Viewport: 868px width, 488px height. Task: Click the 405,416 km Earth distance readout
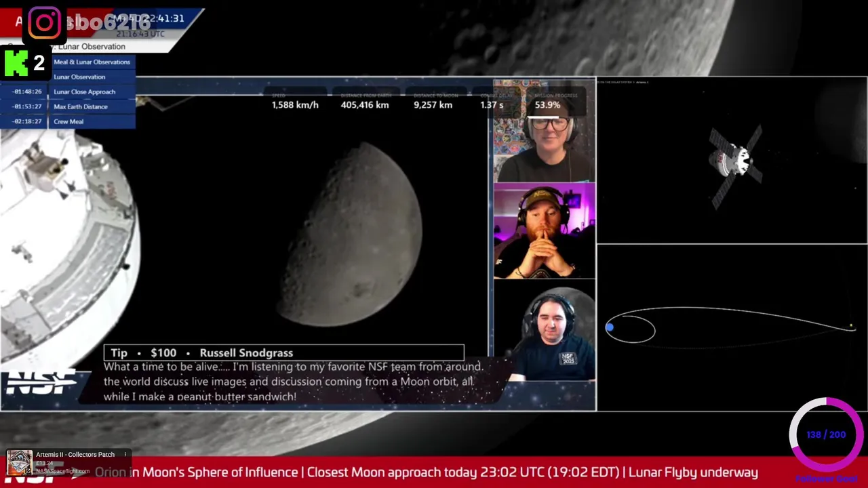tap(365, 105)
